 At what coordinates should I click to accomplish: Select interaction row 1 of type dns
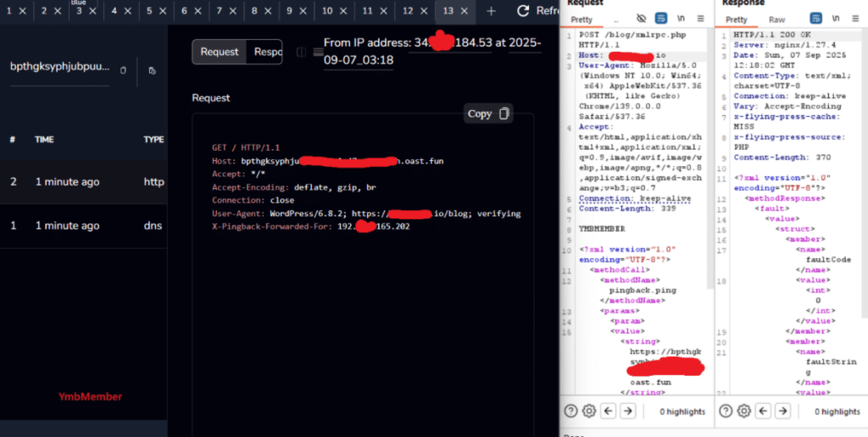click(84, 225)
